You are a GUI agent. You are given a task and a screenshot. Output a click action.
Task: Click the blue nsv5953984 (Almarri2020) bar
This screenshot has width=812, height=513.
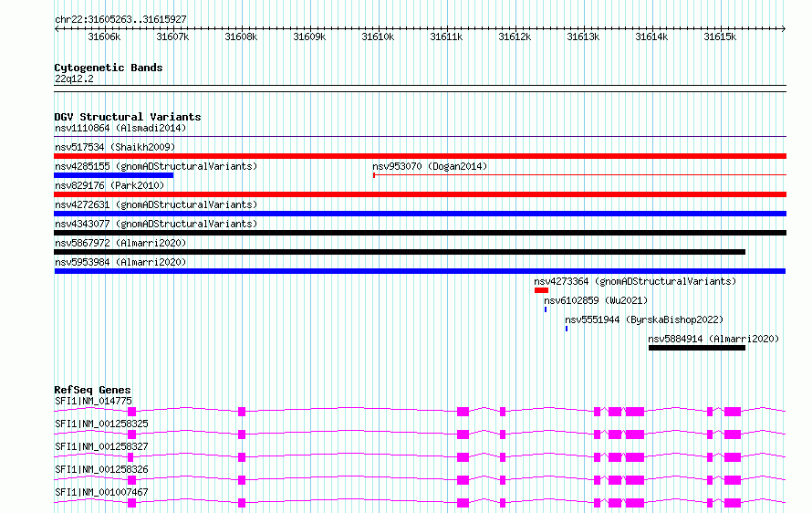point(420,271)
